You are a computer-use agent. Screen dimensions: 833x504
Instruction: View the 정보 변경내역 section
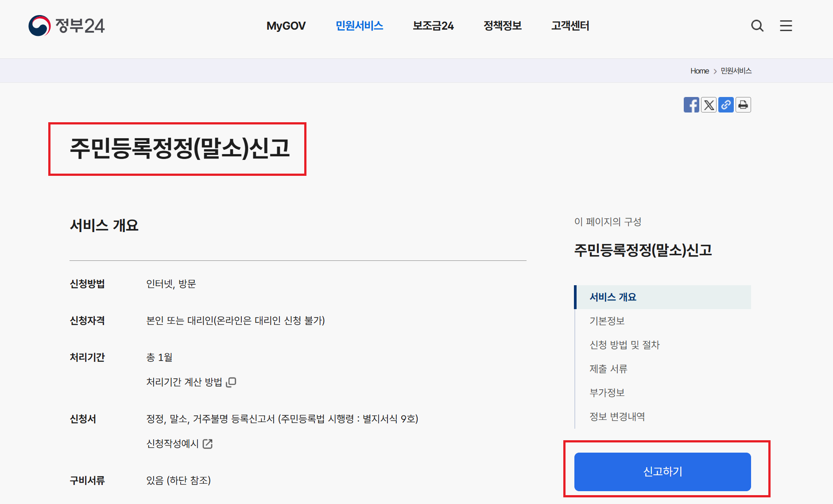coord(617,416)
